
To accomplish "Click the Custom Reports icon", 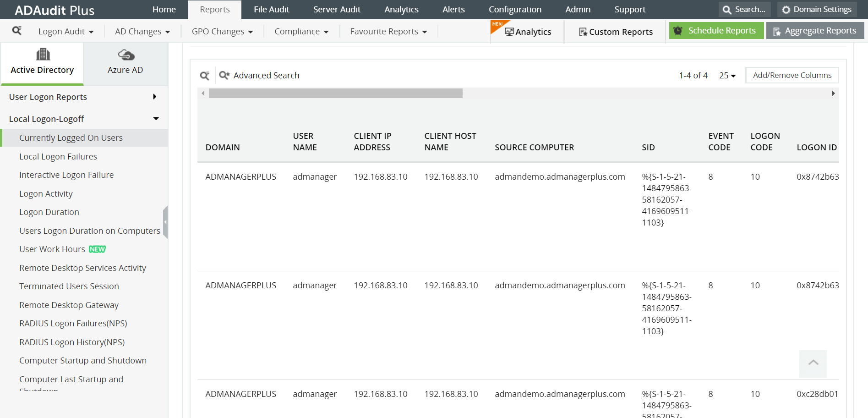I will pos(583,32).
